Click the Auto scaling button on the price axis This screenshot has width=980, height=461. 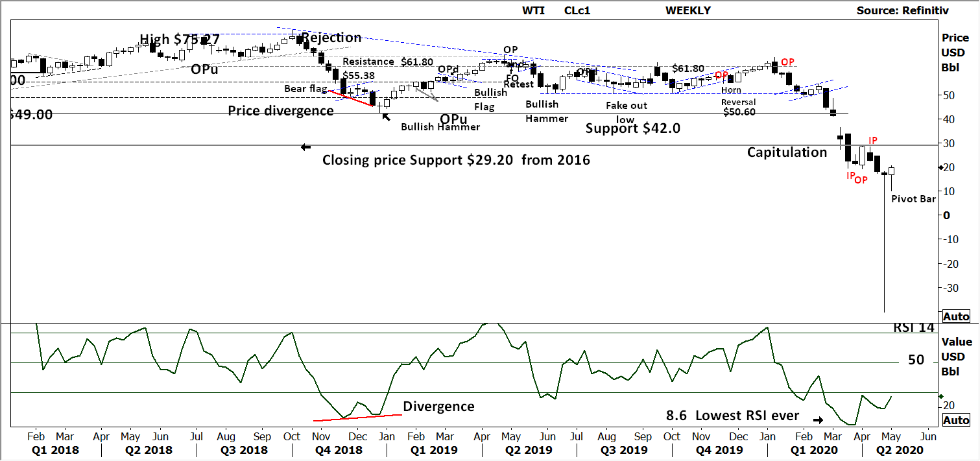pyautogui.click(x=956, y=316)
